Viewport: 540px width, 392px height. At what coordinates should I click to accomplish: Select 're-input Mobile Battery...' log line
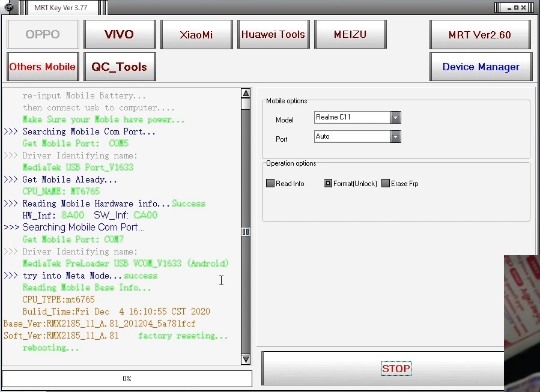click(84, 95)
